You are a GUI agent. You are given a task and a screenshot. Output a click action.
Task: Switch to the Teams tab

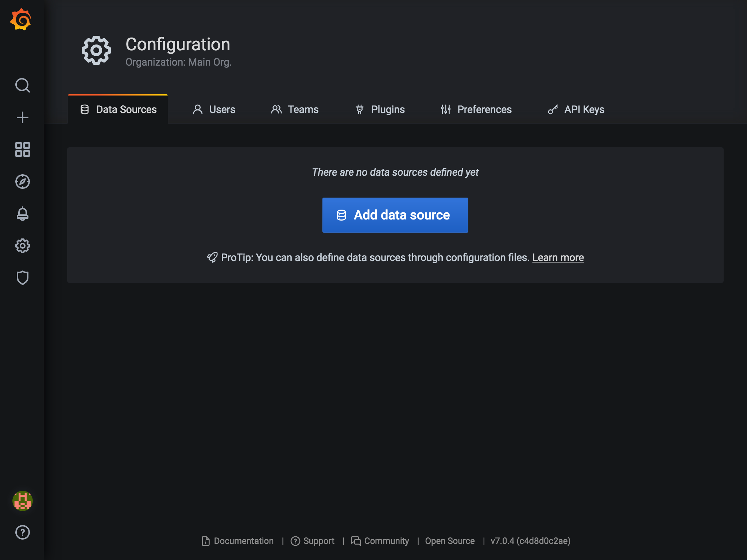tap(295, 109)
